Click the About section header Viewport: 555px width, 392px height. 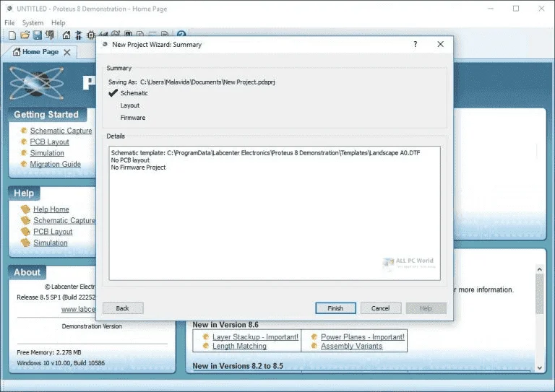tap(27, 272)
